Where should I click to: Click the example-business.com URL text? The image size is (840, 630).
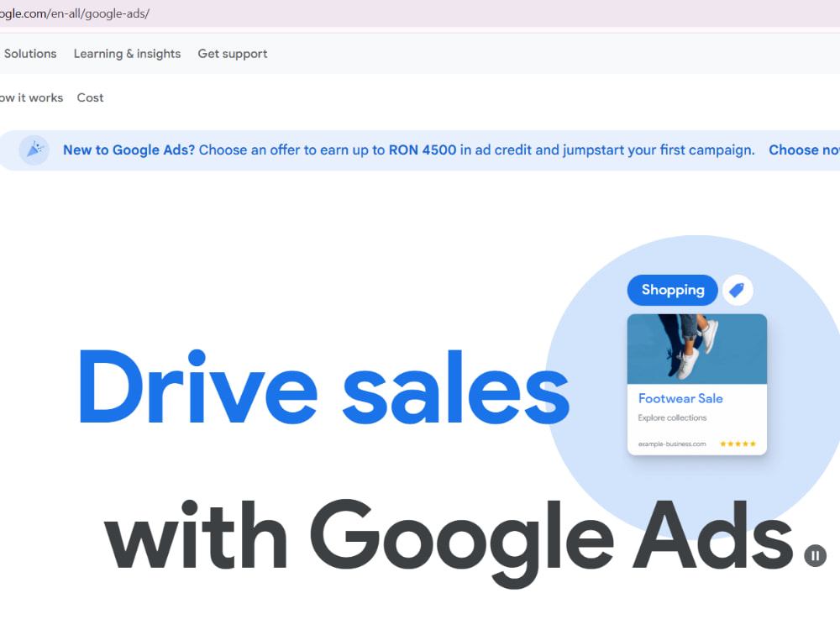pos(672,444)
